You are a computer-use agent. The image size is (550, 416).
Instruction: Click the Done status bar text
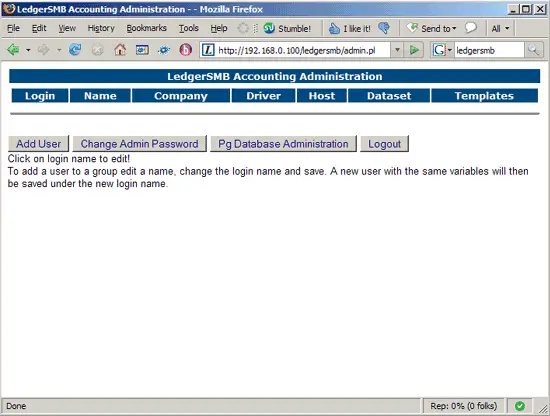coord(16,406)
